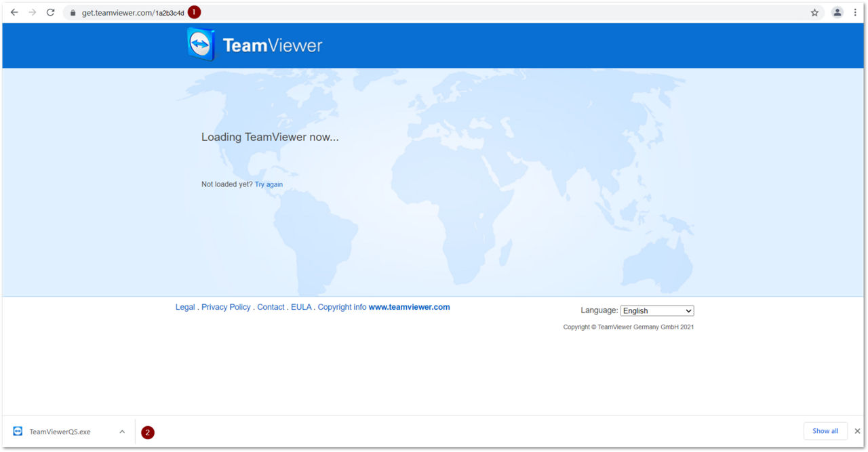Click the Show all downloads button
This screenshot has width=868, height=452.
tap(825, 431)
